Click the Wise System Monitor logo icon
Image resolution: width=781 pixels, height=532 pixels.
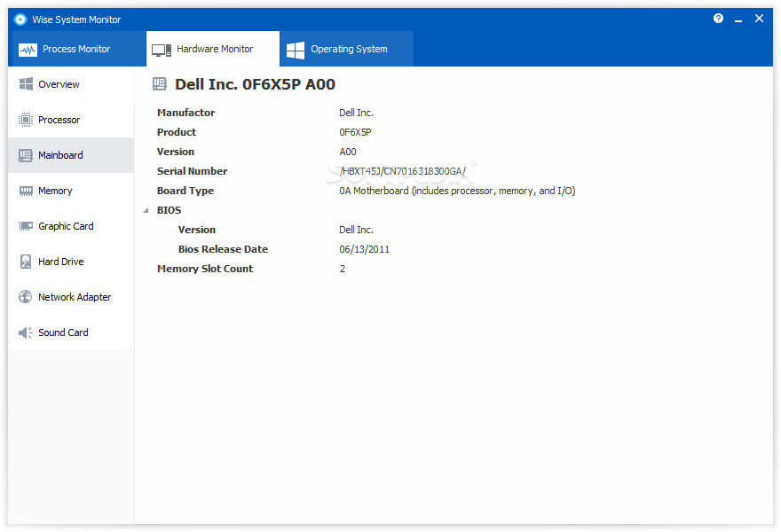(20, 20)
